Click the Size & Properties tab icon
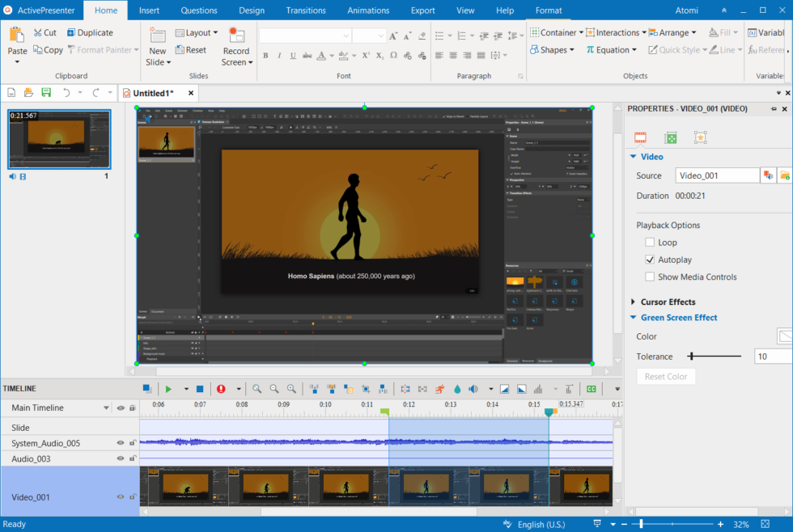This screenshot has width=793, height=532. click(x=670, y=137)
